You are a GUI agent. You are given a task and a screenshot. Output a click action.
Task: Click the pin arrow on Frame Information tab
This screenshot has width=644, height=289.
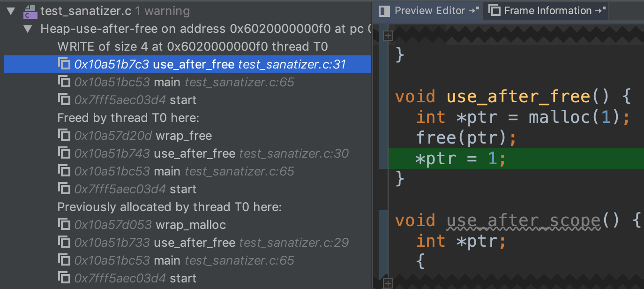coord(600,10)
